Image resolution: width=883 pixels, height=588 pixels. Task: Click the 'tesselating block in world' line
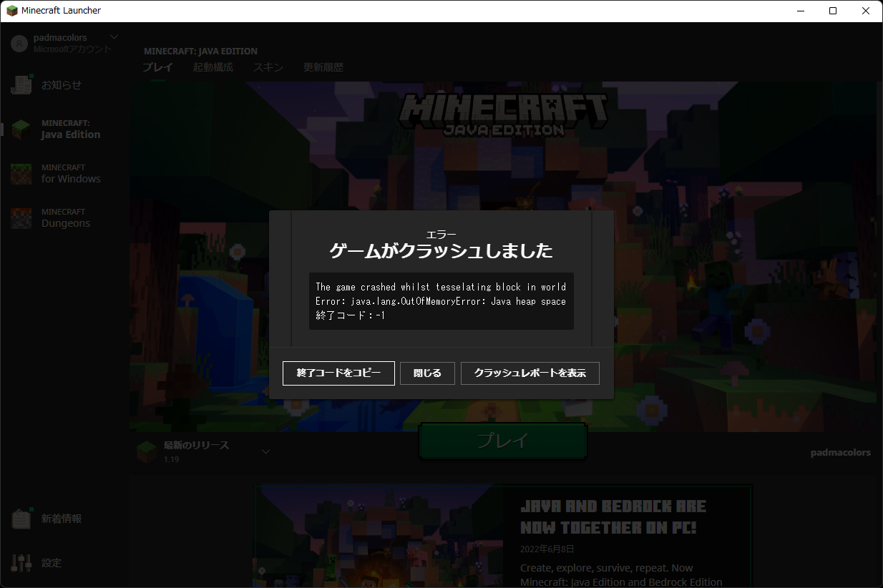coord(441,287)
